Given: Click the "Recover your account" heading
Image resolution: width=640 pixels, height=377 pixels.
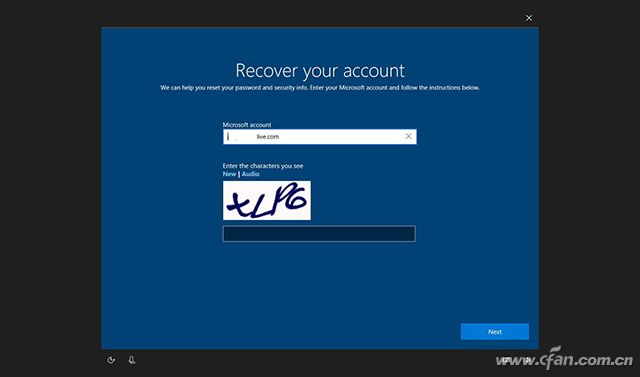Looking at the screenshot, I should pyautogui.click(x=320, y=71).
